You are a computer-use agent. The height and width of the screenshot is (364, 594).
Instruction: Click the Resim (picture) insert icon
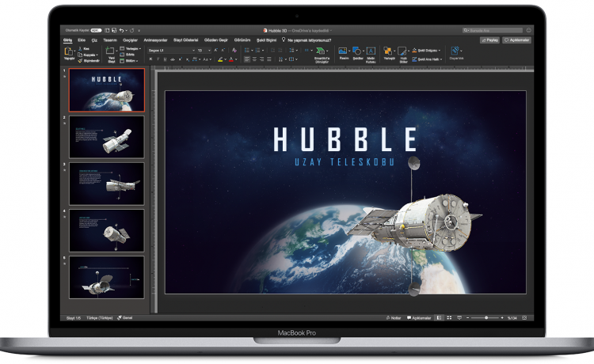click(x=343, y=51)
